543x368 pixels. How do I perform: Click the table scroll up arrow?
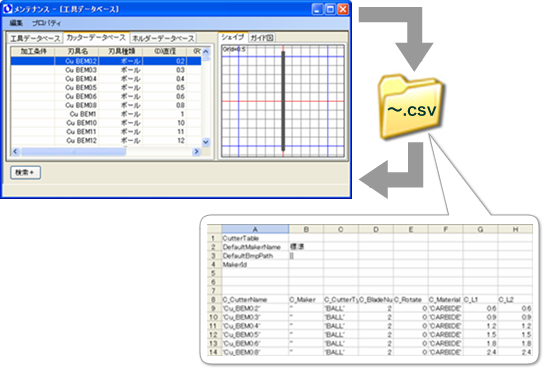[206, 52]
